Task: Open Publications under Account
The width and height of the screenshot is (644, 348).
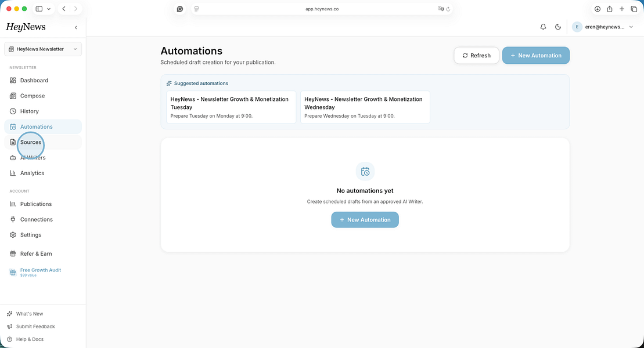Action: pos(43,204)
